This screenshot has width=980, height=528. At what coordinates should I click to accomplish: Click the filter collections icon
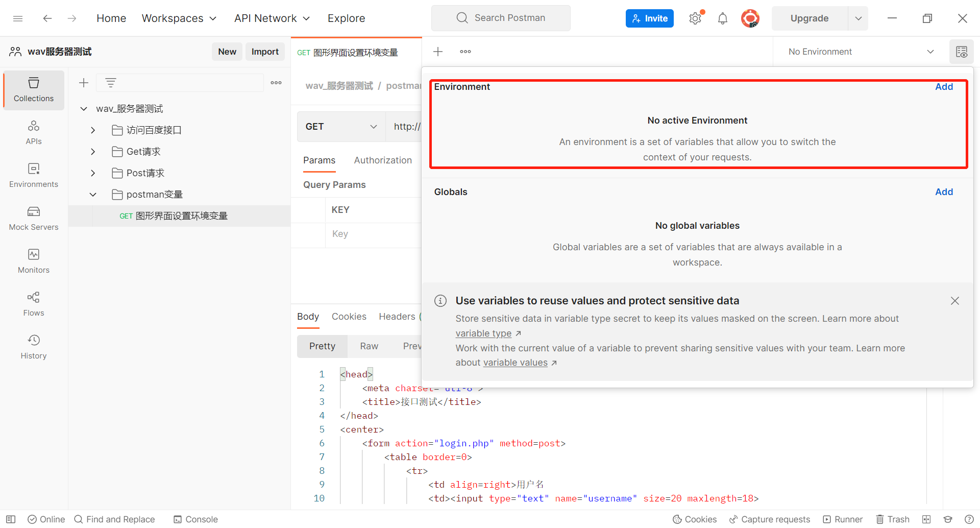click(111, 83)
